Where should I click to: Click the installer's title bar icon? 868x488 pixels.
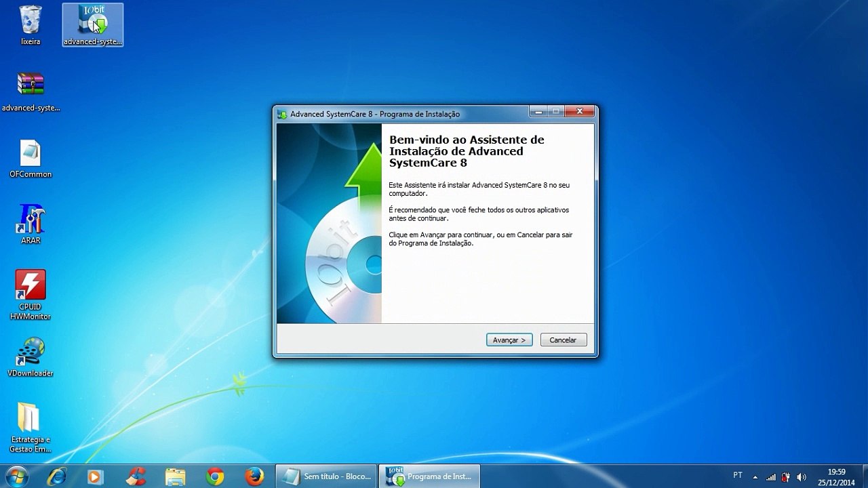tap(282, 114)
